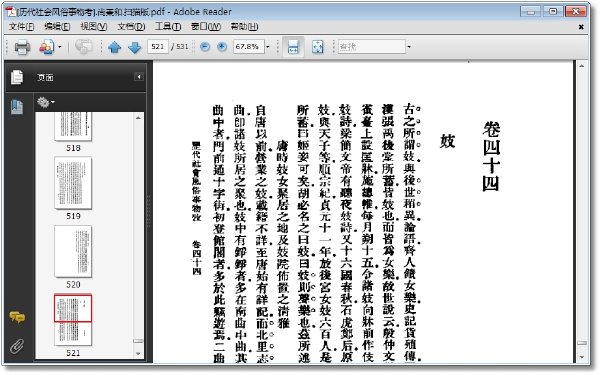This screenshot has width=600, height=375.
Task: Click the Print icon in the toolbar
Action: (22, 47)
